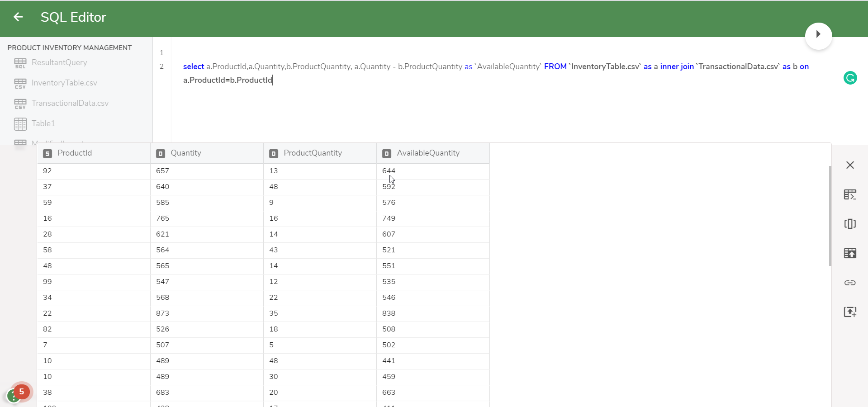
Task: Click the decimal icon on AvailableQuantity header
Action: click(x=387, y=153)
